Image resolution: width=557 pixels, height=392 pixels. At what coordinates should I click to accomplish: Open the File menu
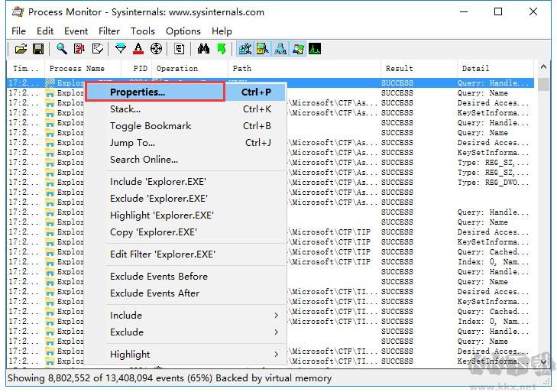pyautogui.click(x=18, y=31)
